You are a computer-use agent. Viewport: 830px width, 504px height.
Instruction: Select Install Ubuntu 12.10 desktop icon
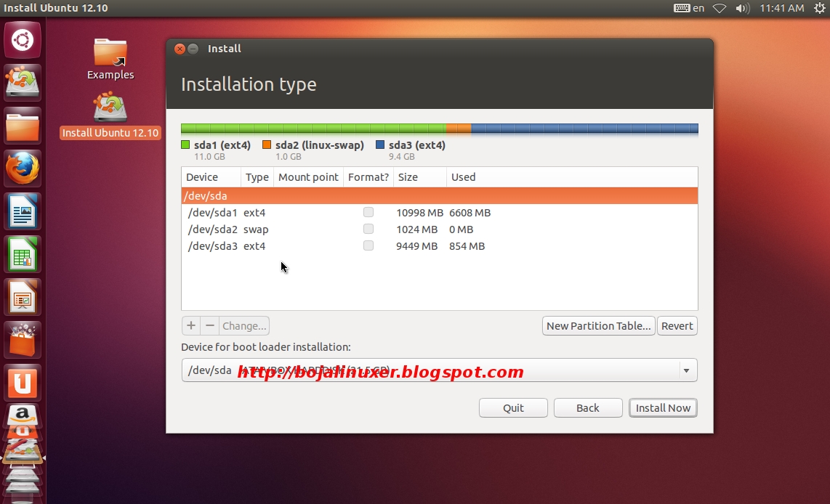tap(110, 115)
